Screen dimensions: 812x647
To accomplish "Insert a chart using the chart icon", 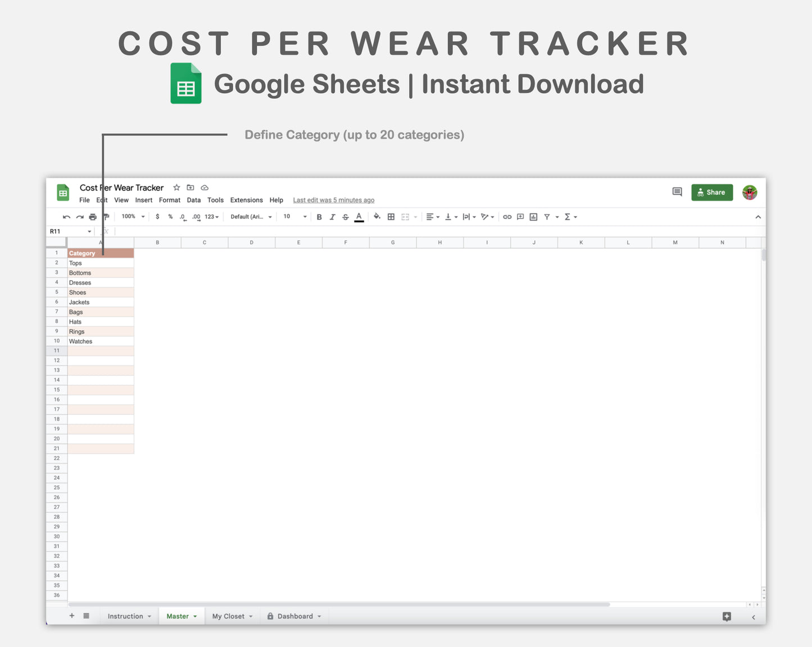I will (x=532, y=216).
